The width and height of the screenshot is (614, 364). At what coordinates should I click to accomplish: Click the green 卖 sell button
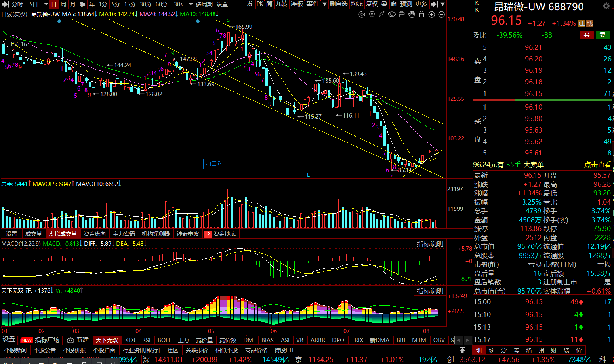[x=603, y=35]
